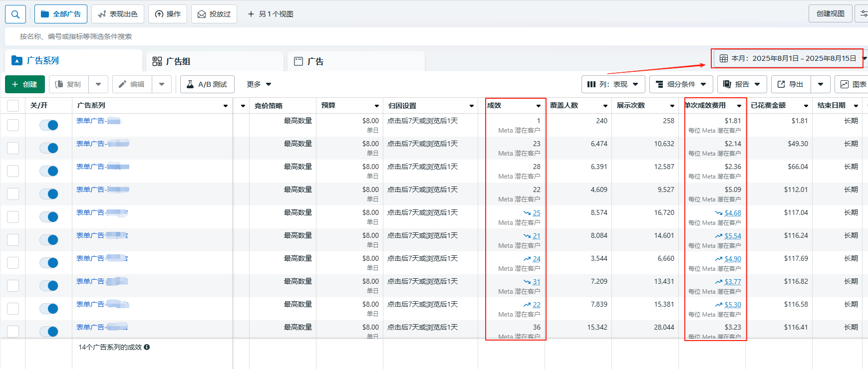Open the 报告 dropdown
This screenshot has width=868, height=369.
pyautogui.click(x=742, y=84)
